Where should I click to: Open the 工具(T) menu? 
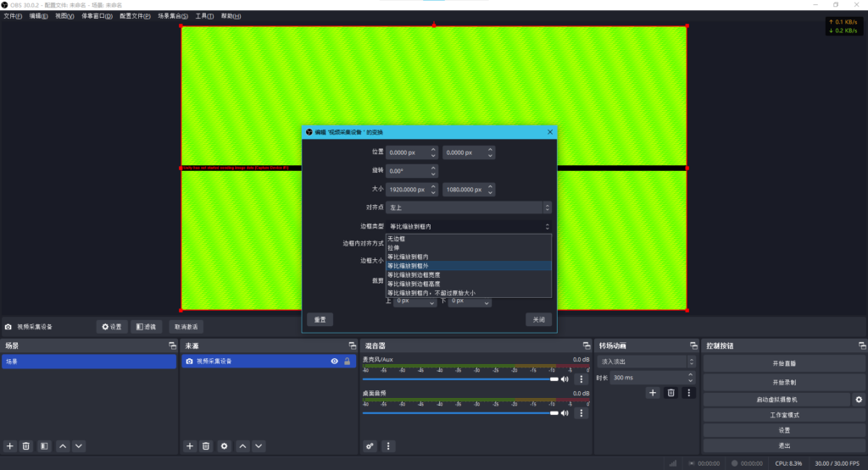[x=204, y=16]
